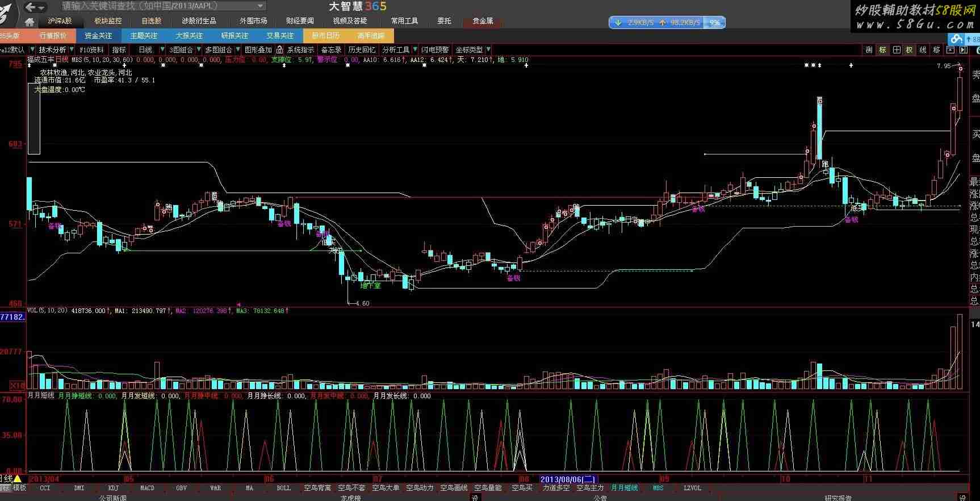The image size is (980, 501).
Task: Expand the 坐标类型 dropdown arrow
Action: pos(488,50)
